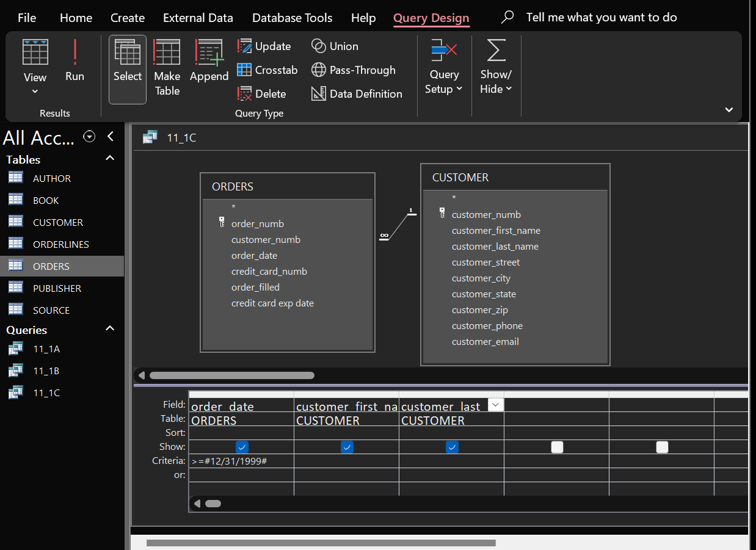Click the order_date Criteria cell
Viewport: 756px width, 550px height.
click(241, 461)
